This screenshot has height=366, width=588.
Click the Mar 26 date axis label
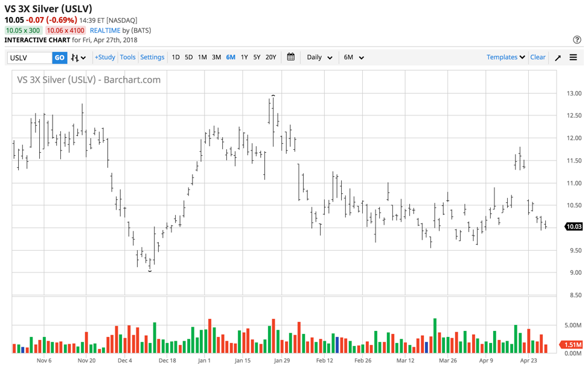tap(448, 361)
